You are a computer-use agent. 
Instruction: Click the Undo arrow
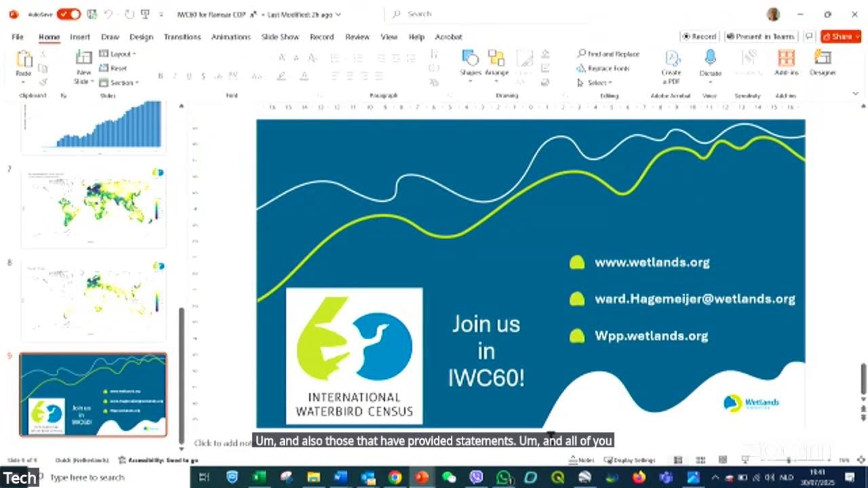point(109,14)
